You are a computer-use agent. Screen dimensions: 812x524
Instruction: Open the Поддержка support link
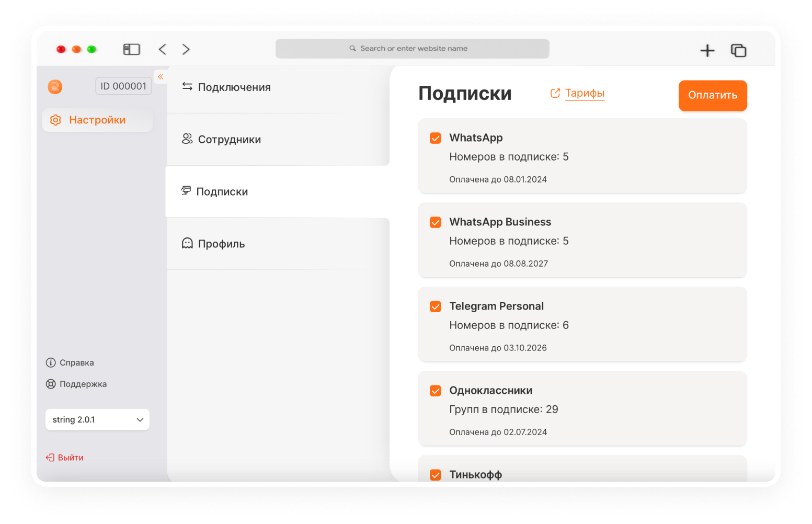point(83,384)
